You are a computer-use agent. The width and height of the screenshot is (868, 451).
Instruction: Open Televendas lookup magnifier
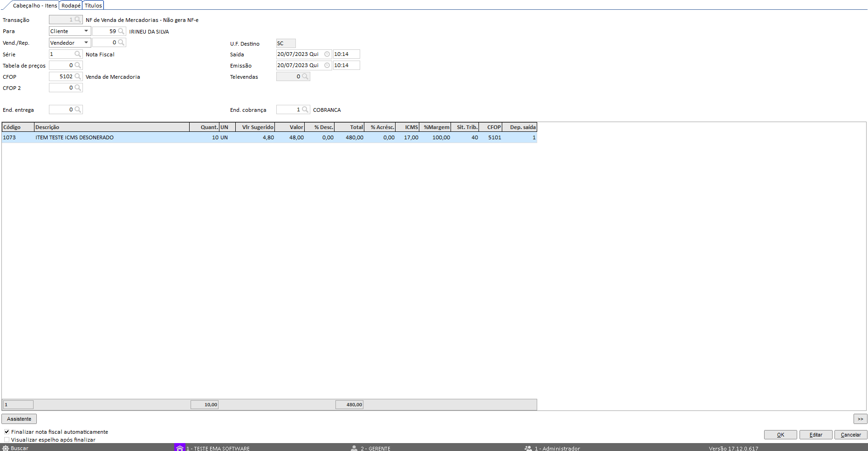click(x=305, y=76)
